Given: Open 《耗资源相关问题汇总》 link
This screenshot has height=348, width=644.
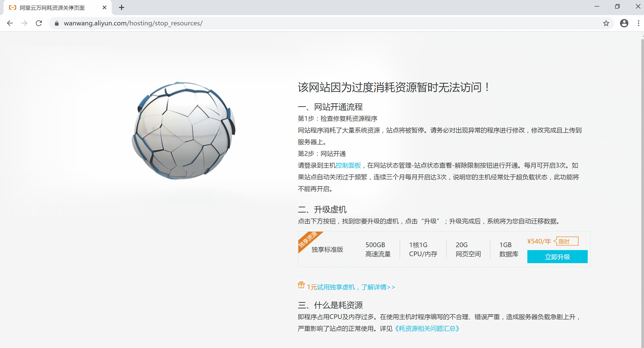Looking at the screenshot, I should [x=426, y=328].
